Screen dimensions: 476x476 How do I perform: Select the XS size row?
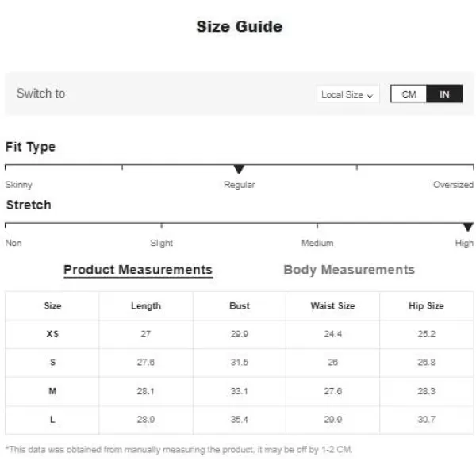pyautogui.click(x=240, y=334)
